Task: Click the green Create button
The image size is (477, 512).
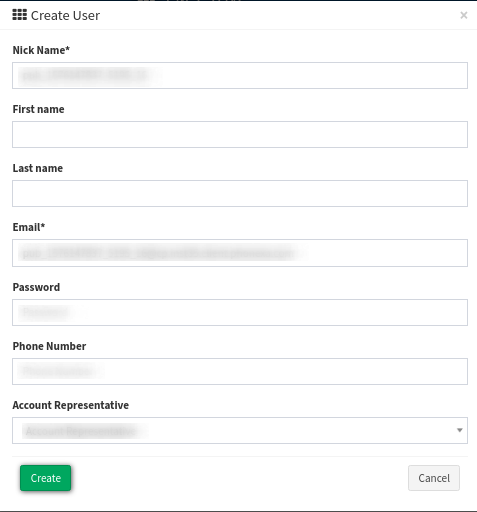Action: [x=46, y=478]
